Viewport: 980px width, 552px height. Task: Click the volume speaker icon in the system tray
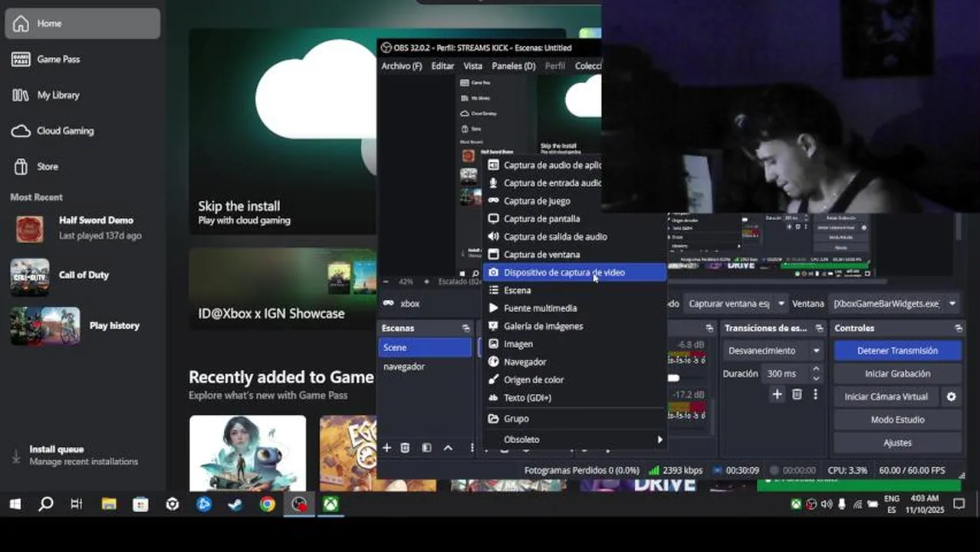coord(826,504)
